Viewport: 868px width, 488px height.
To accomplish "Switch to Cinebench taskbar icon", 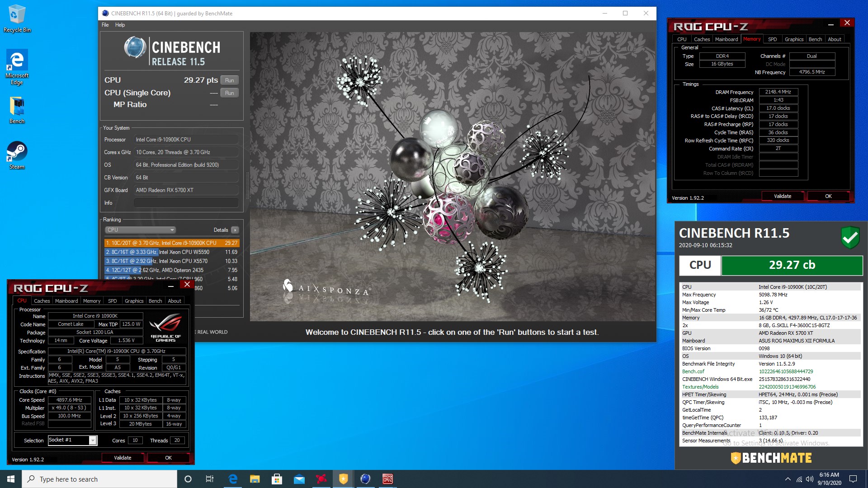I will click(366, 479).
